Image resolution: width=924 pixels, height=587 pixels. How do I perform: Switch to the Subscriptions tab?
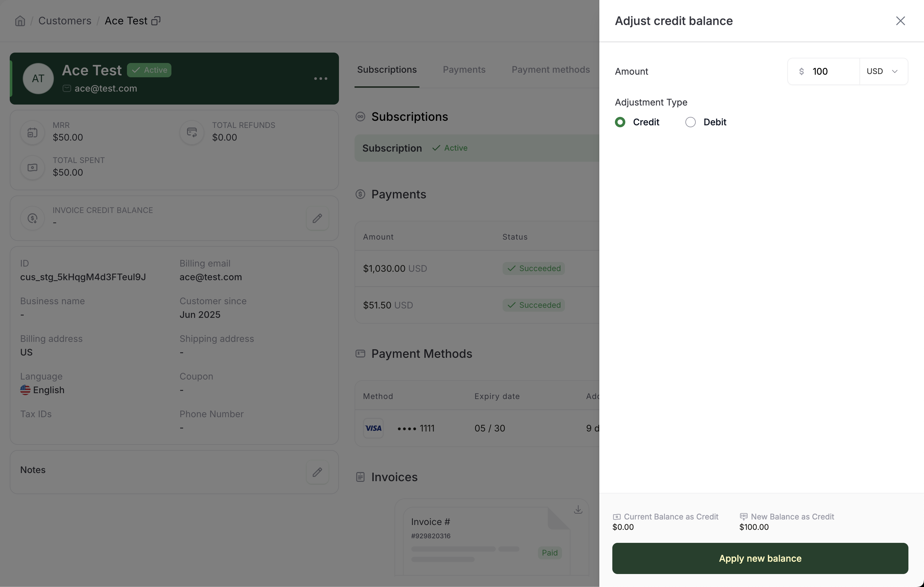(387, 70)
